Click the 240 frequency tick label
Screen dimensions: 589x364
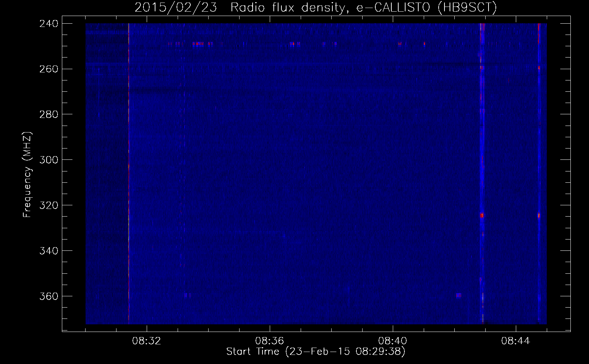tap(49, 23)
